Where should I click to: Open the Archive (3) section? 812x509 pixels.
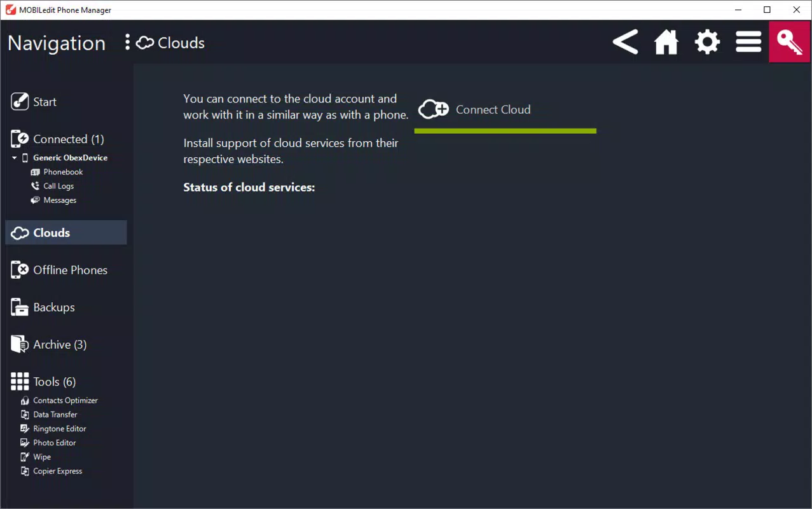[60, 344]
